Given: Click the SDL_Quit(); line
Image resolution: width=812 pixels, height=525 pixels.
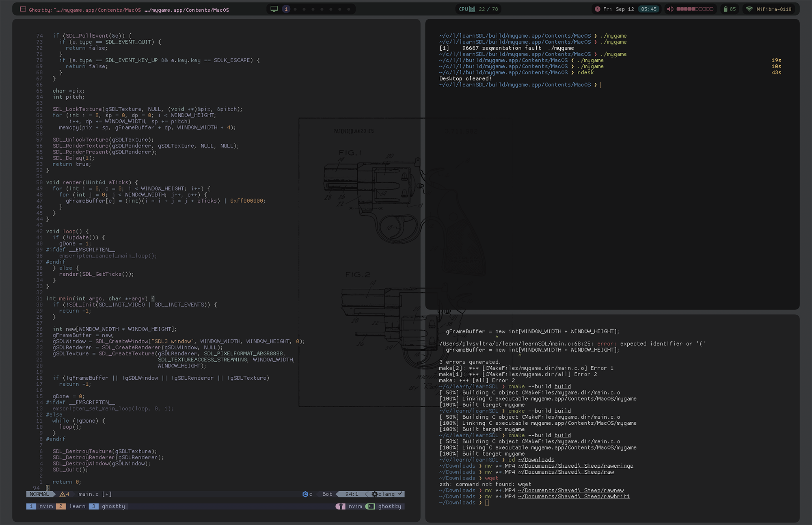Looking at the screenshot, I should [70, 470].
